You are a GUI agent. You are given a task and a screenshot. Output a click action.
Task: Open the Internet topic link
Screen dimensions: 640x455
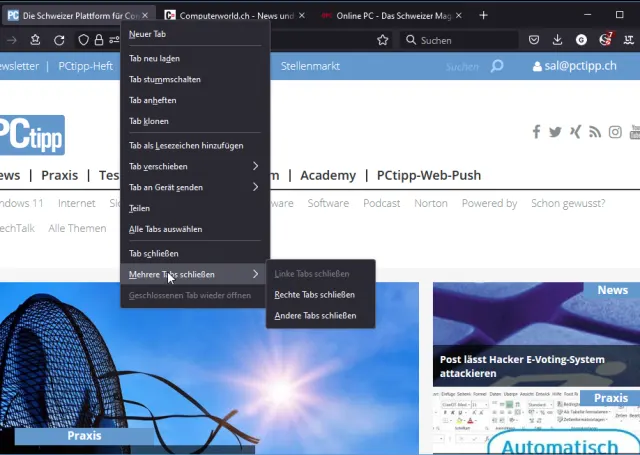[76, 203]
